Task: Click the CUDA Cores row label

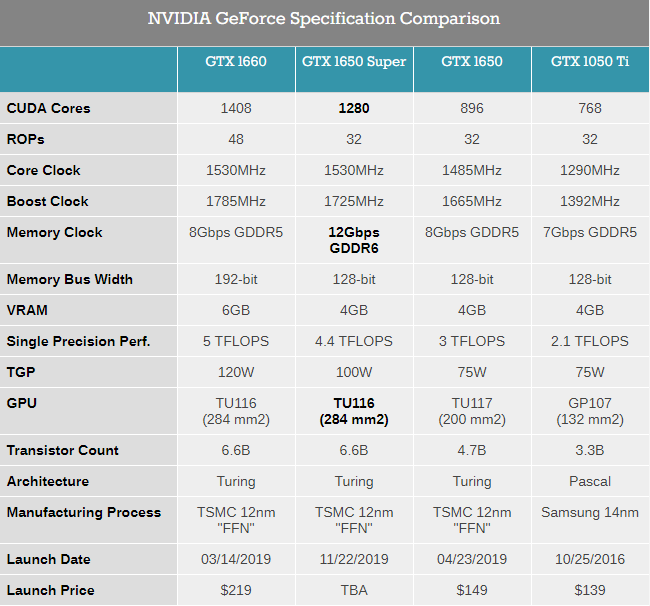Action: click(49, 108)
